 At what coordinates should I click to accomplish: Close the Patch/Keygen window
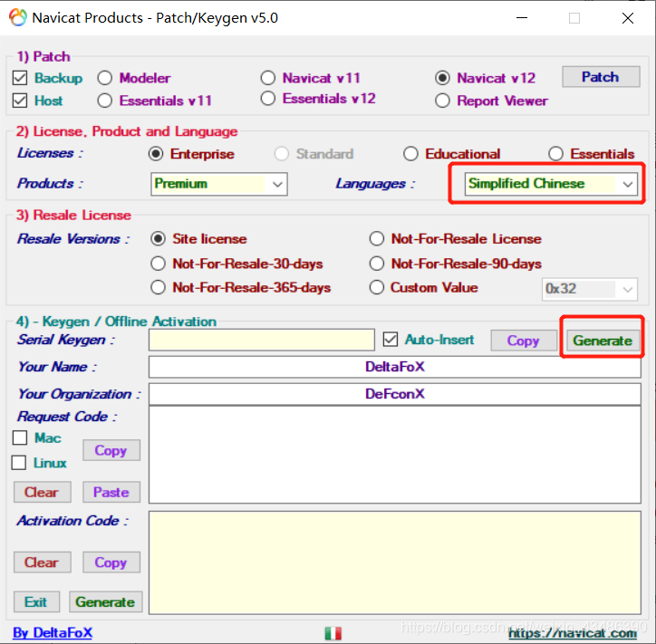tap(628, 18)
